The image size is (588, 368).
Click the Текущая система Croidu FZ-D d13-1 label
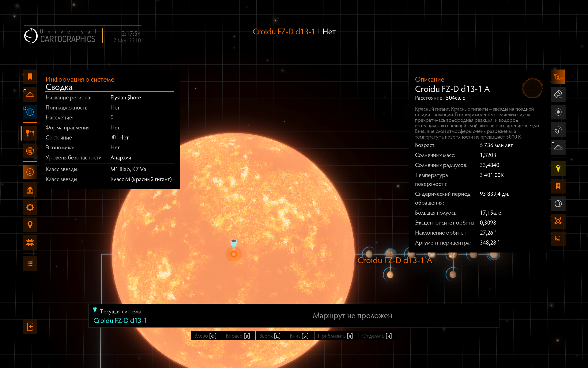click(120, 316)
